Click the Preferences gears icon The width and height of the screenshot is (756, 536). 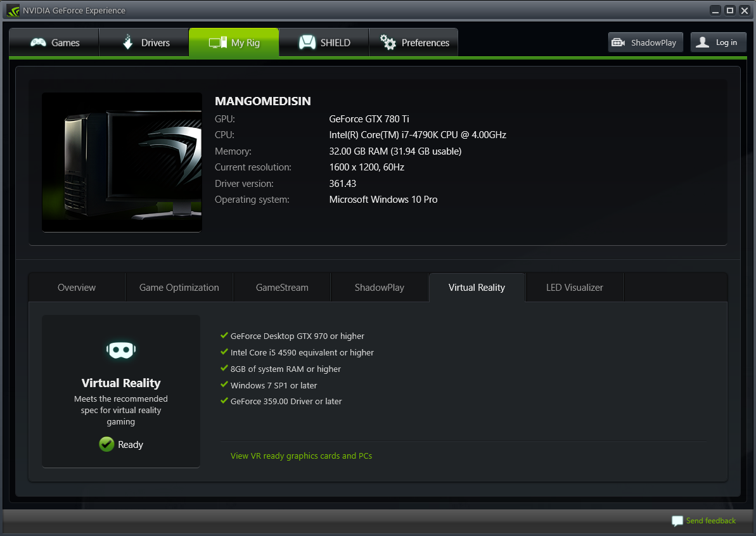tap(388, 42)
